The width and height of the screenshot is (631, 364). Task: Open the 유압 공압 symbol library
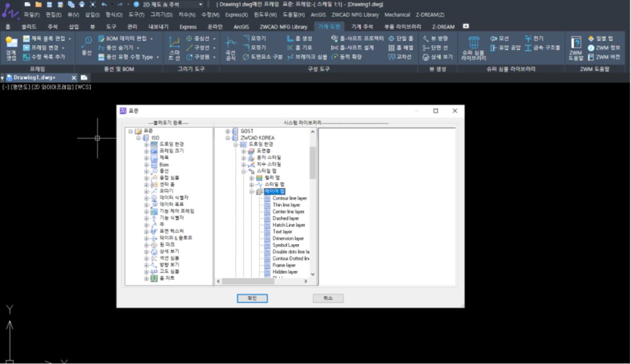(505, 48)
